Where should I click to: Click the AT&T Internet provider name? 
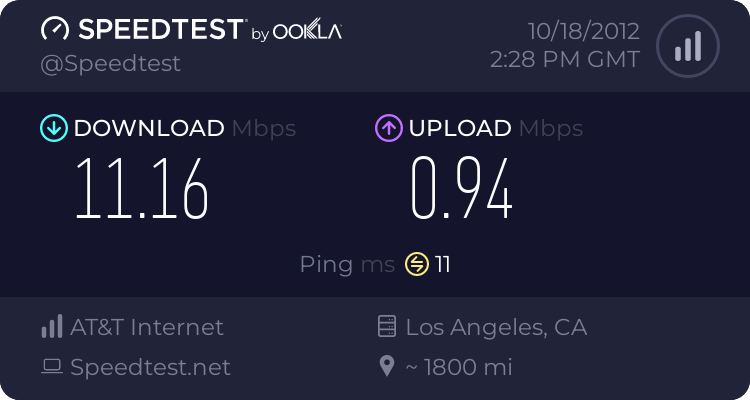pyautogui.click(x=147, y=327)
